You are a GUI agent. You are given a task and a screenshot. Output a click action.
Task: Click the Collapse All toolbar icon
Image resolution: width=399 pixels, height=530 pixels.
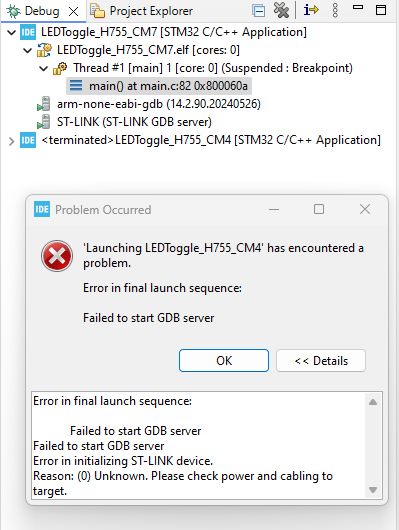coord(259,11)
